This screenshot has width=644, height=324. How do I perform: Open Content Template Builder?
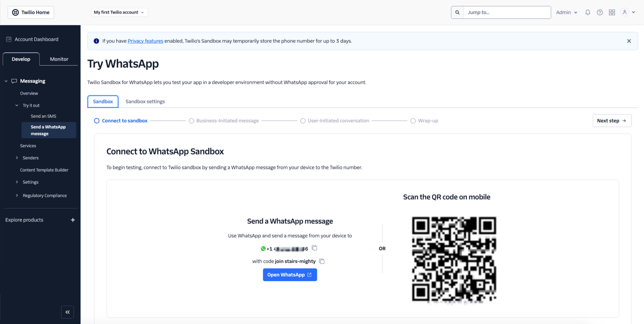[x=44, y=170]
